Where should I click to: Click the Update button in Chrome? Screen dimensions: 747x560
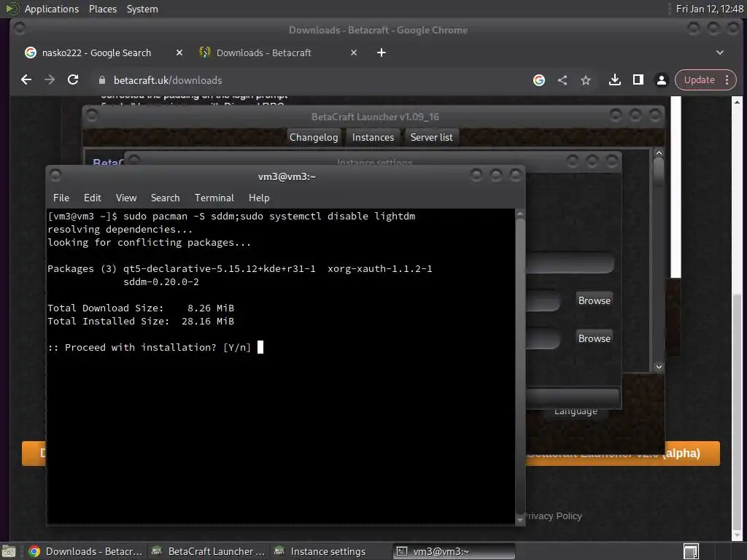[699, 80]
